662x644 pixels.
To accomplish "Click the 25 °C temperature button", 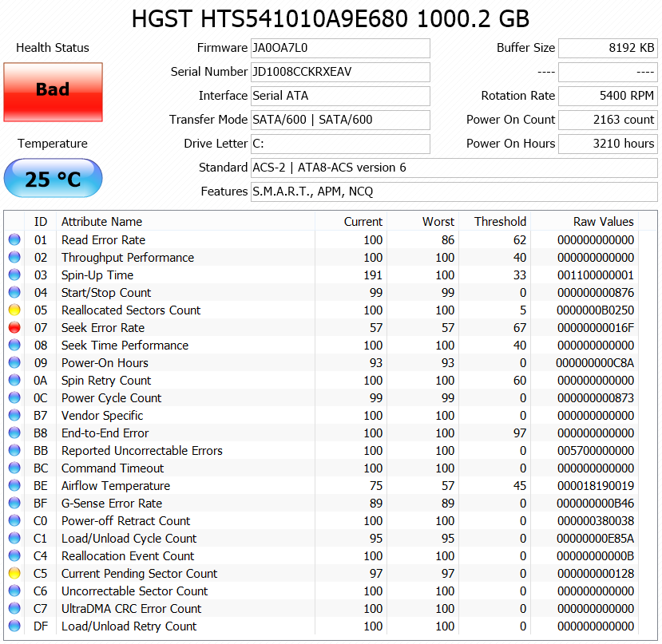I will 54,178.
